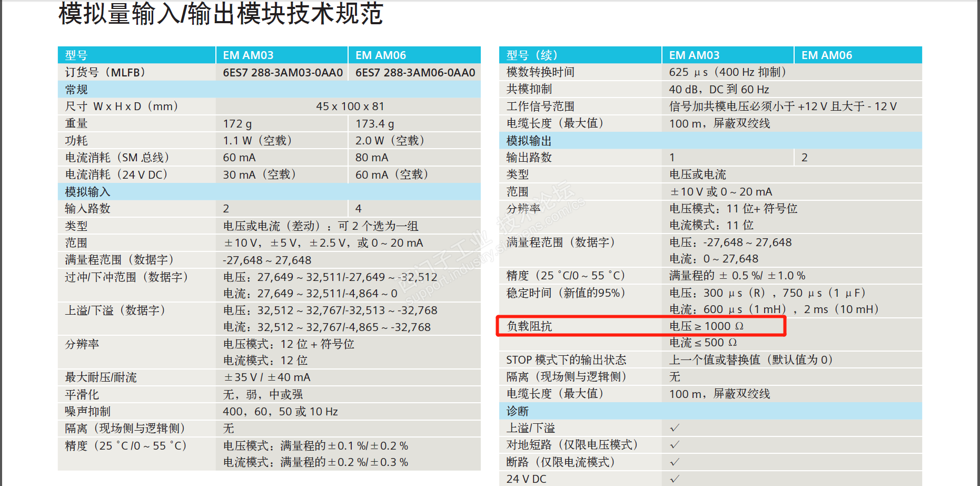
Task: Select the "负载阻抗" row label
Action: coord(529,326)
